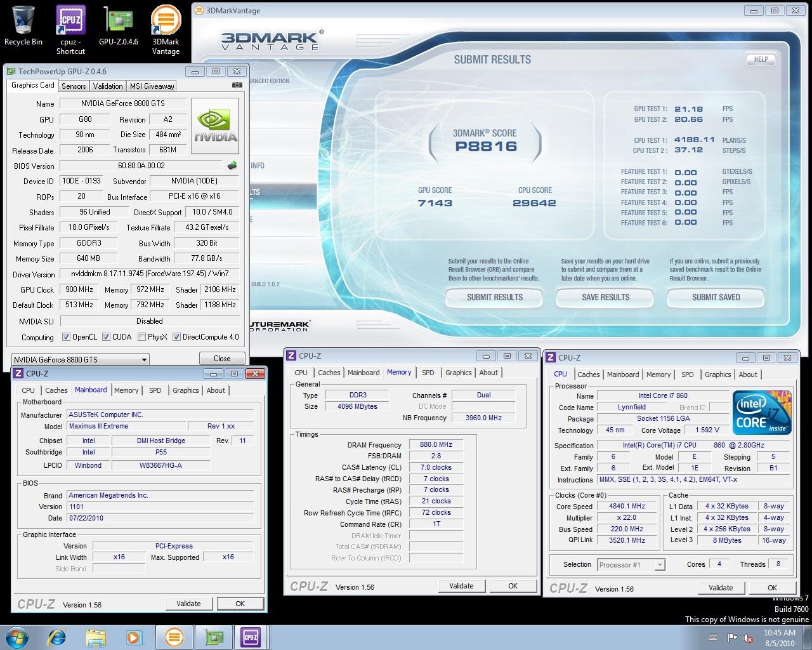The image size is (812, 650).
Task: Open the GPU-Z.0.4.6 desktop icon
Action: (x=118, y=25)
